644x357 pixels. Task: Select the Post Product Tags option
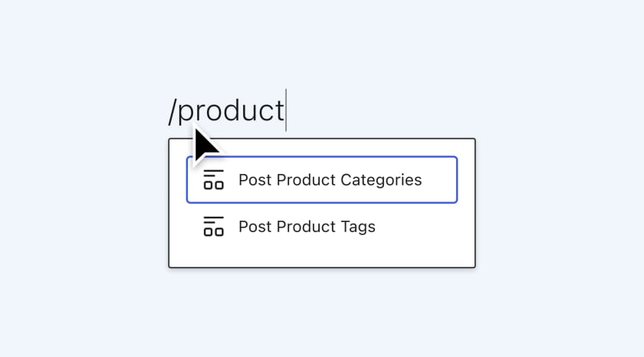(307, 227)
